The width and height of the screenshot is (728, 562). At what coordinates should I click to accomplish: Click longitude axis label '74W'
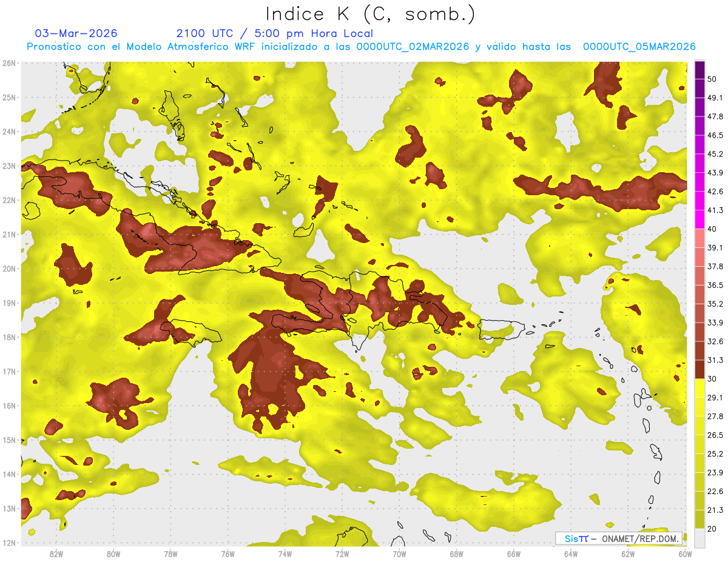pyautogui.click(x=285, y=554)
